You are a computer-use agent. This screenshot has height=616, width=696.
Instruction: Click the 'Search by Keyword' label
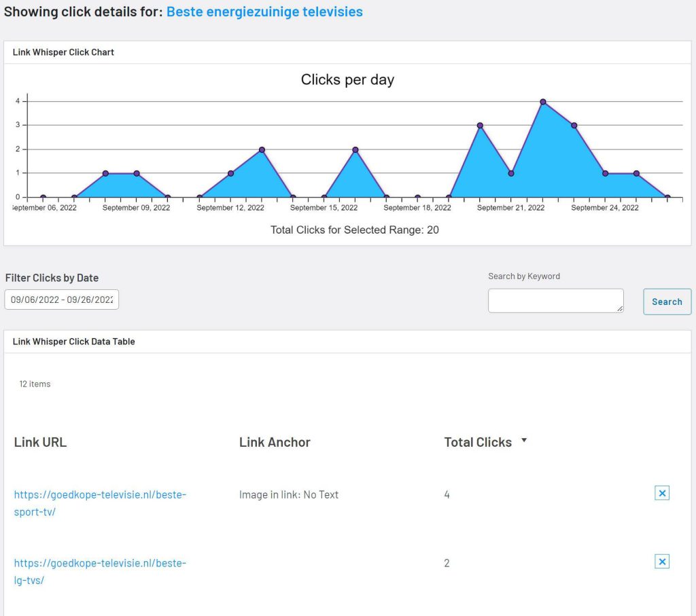click(524, 276)
